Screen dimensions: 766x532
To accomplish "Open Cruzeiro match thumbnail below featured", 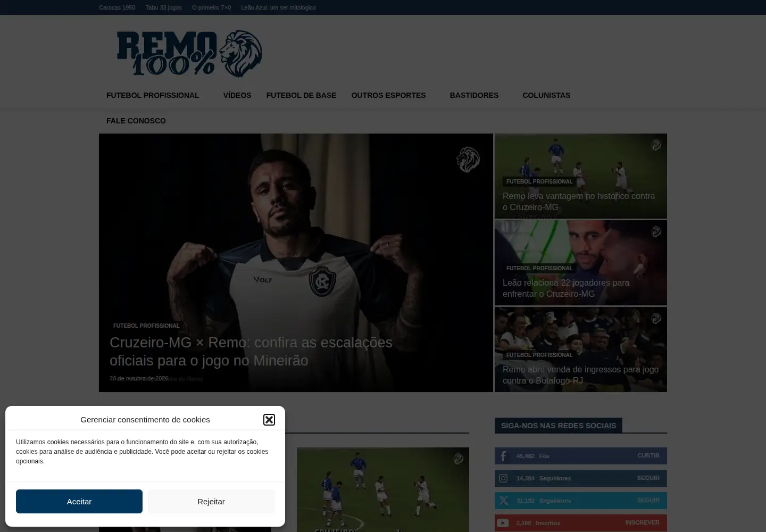I will point(383,489).
